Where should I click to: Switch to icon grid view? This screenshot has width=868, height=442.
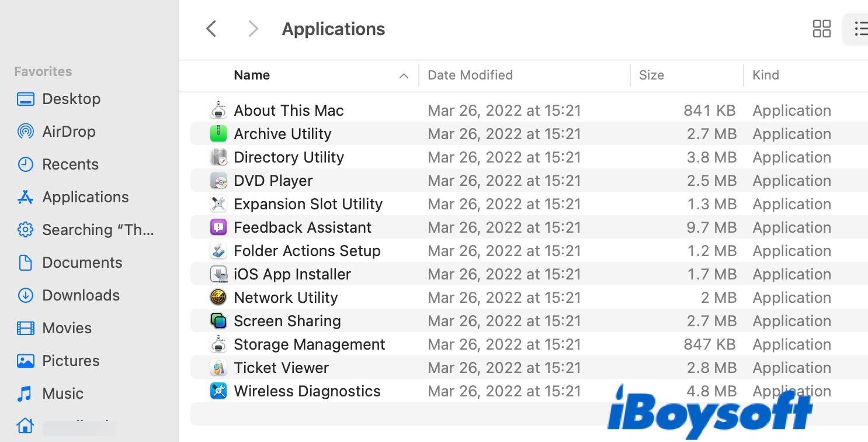pyautogui.click(x=821, y=29)
